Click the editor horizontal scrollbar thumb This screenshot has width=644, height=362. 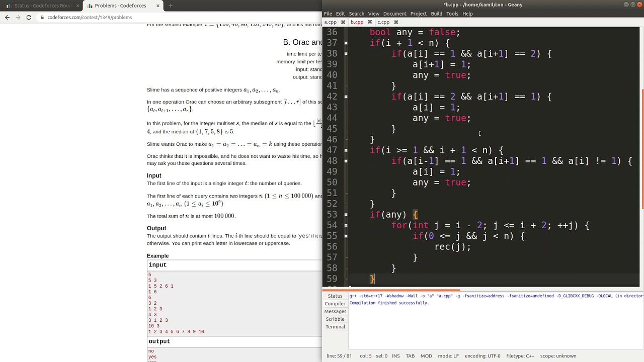(391, 289)
